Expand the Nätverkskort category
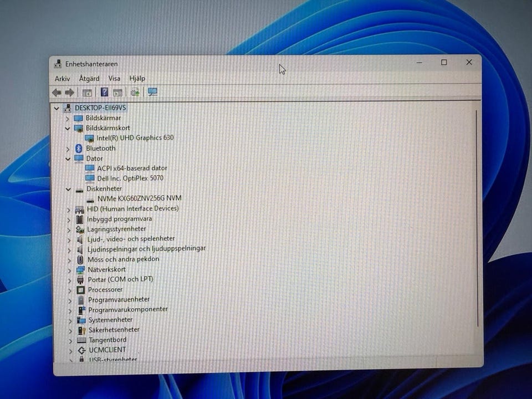Viewport: 532px width, 399px height. click(x=70, y=270)
